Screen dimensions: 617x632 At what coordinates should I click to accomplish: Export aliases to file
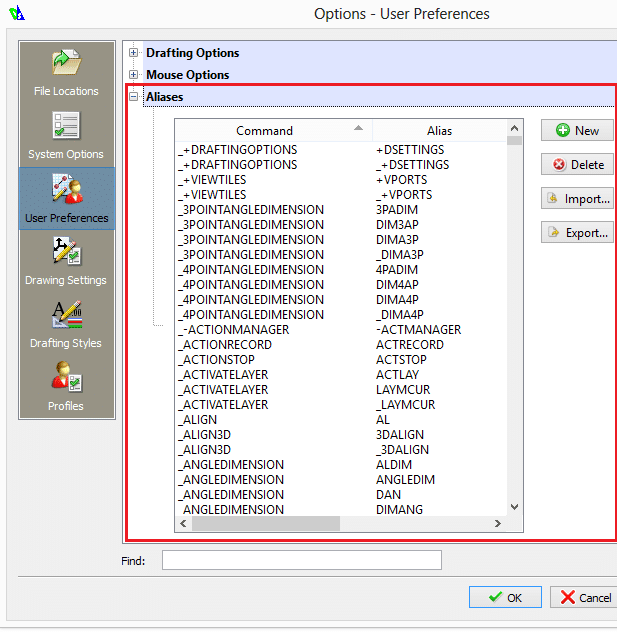pos(577,233)
